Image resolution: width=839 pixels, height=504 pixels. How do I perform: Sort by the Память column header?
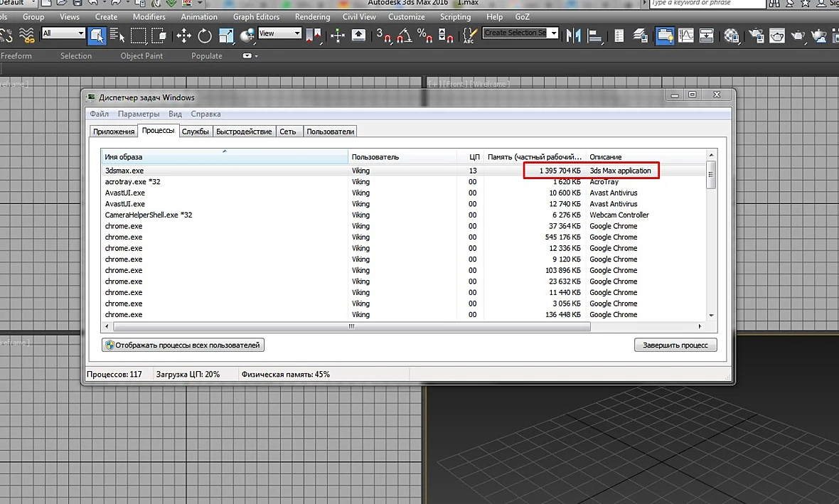[535, 157]
